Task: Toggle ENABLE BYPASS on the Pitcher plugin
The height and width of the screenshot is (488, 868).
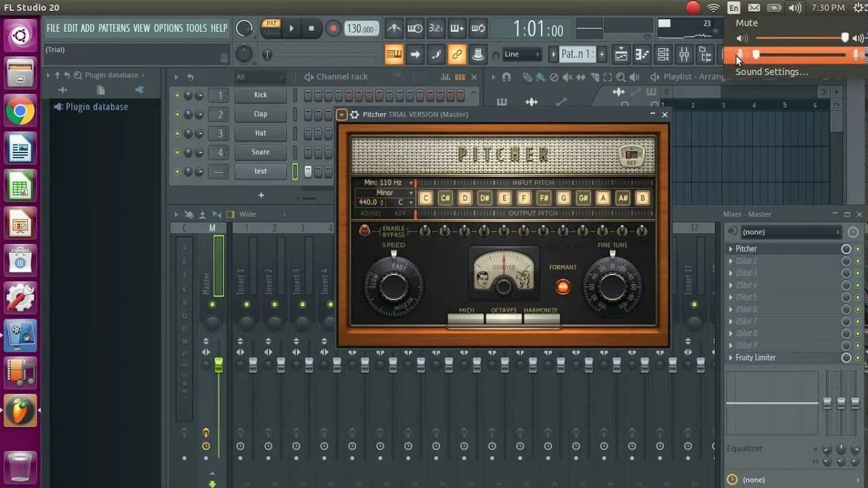Action: (364, 230)
